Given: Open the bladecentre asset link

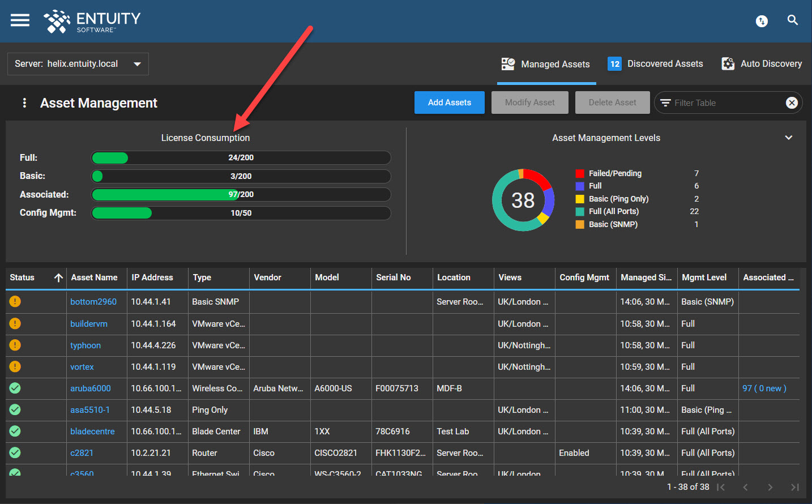Looking at the screenshot, I should [x=92, y=432].
